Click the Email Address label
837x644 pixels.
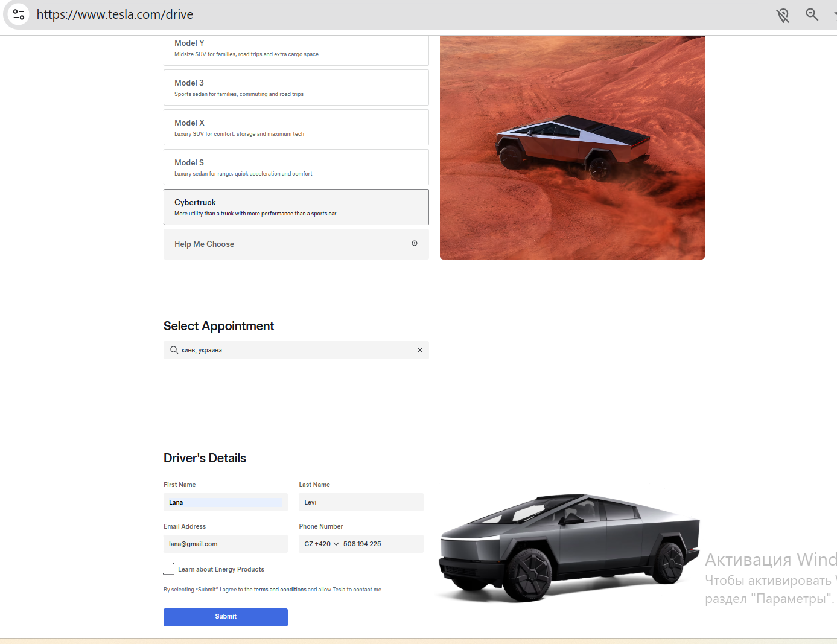pyautogui.click(x=185, y=526)
